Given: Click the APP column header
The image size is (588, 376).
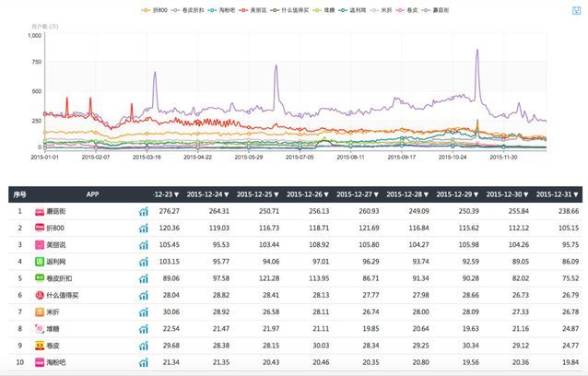Looking at the screenshot, I should pos(92,194).
